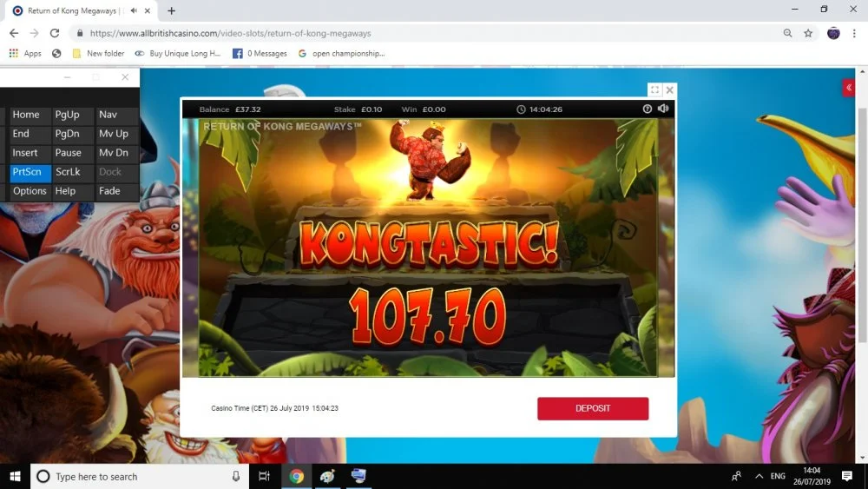Reload the page
Viewport: 868px width, 489px height.
coord(54,33)
